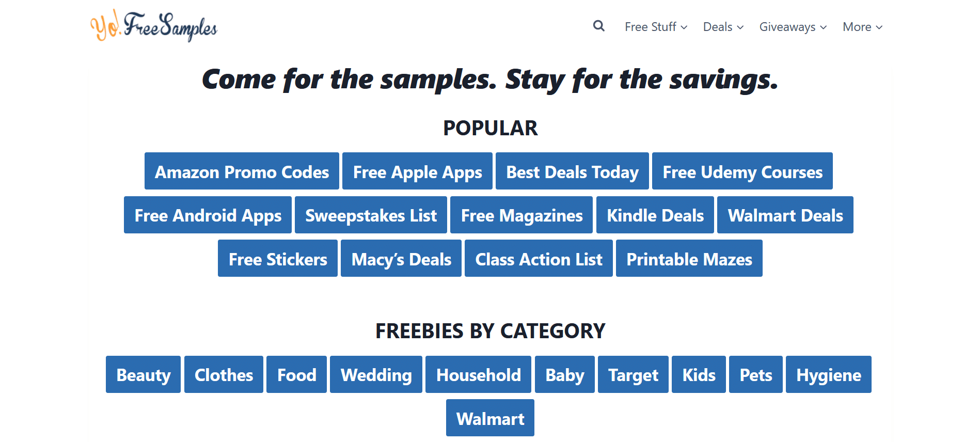Expand the Deals dropdown menu
The width and height of the screenshot is (980, 442).
[x=723, y=27]
